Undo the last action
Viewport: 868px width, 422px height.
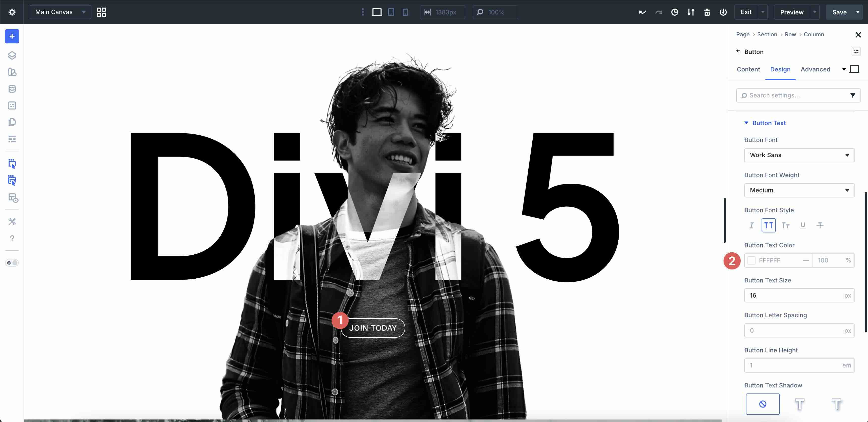642,12
